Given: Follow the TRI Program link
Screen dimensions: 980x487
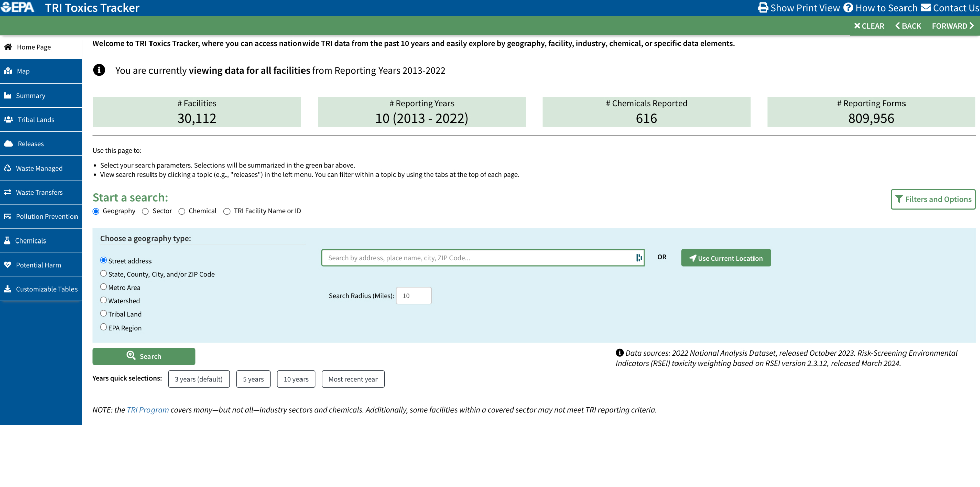Looking at the screenshot, I should coord(147,410).
